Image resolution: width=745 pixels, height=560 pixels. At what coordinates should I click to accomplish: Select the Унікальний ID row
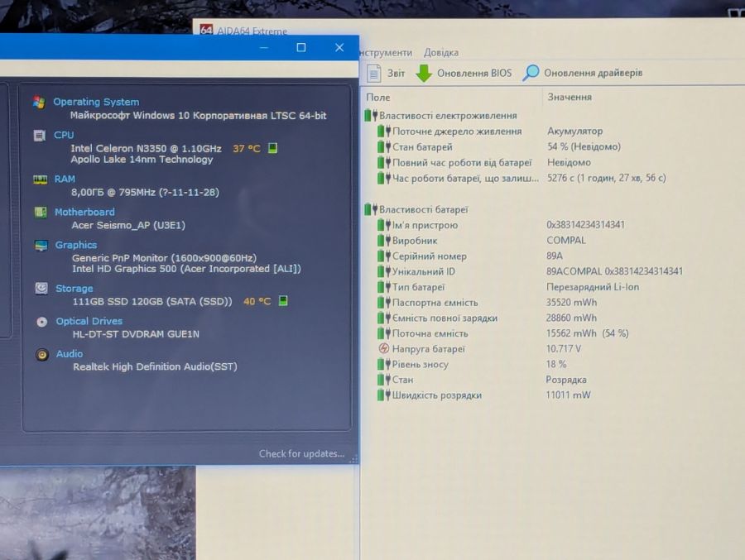pos(530,271)
